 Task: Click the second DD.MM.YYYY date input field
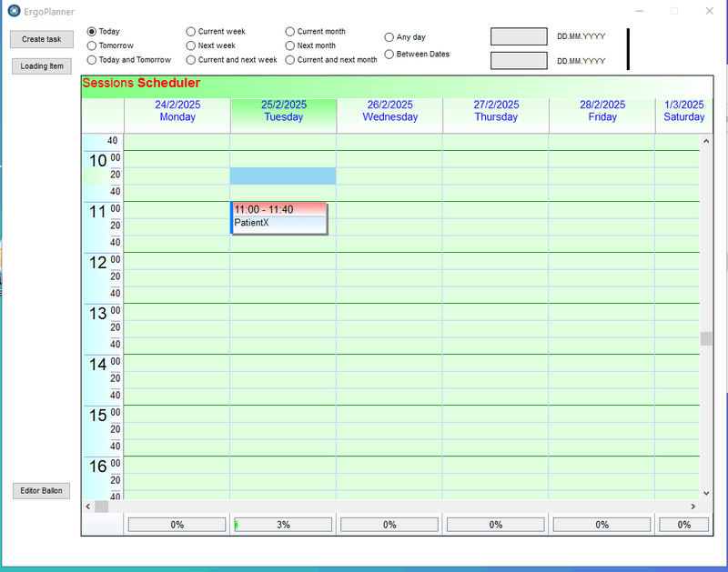(519, 61)
